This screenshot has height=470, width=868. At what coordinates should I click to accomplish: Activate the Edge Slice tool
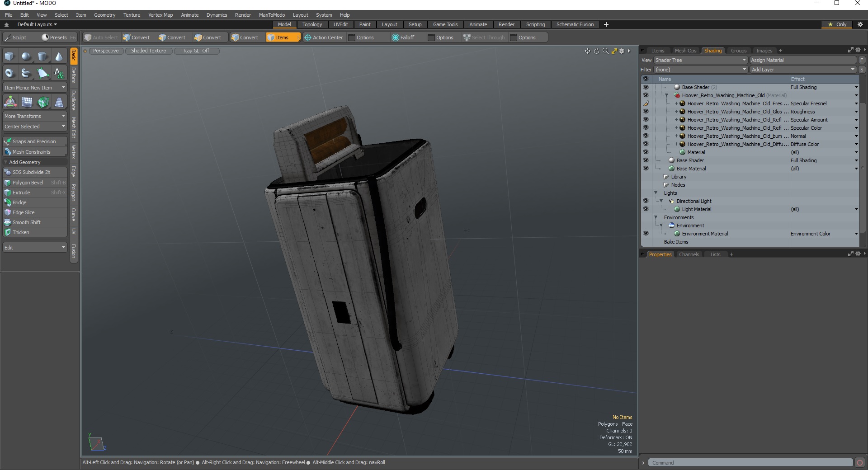point(35,212)
